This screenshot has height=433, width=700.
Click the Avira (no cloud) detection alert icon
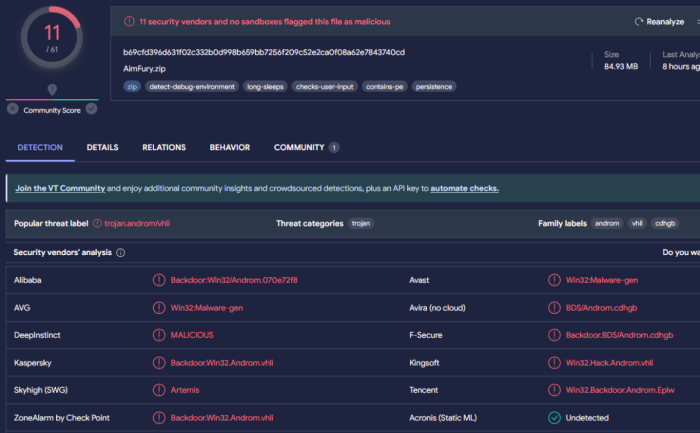[x=554, y=308]
